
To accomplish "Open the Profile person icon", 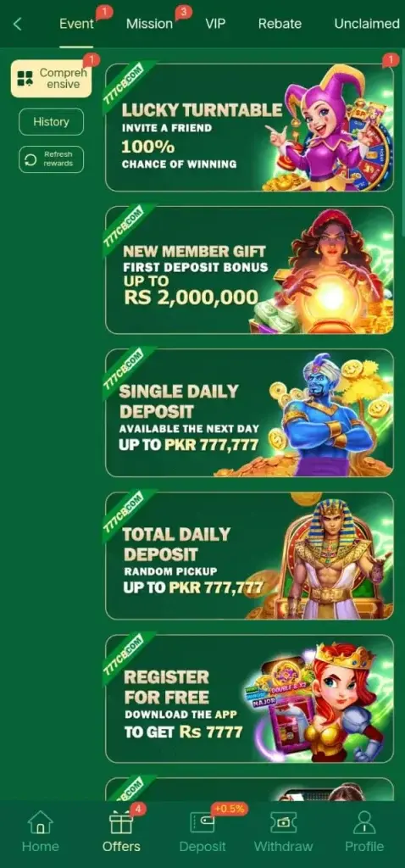I will [364, 822].
